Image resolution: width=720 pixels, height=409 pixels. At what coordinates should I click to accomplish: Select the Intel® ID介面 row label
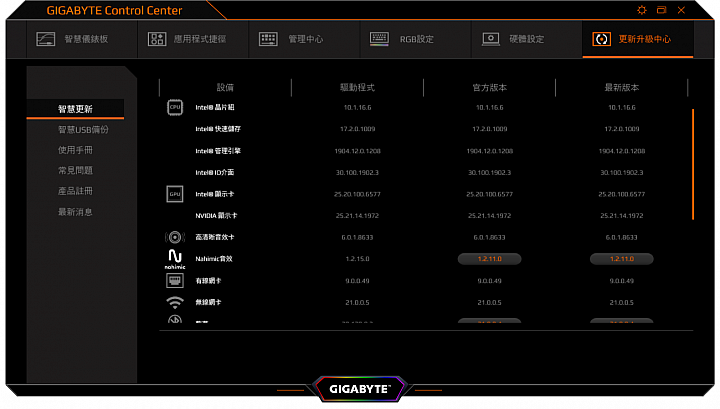click(215, 173)
